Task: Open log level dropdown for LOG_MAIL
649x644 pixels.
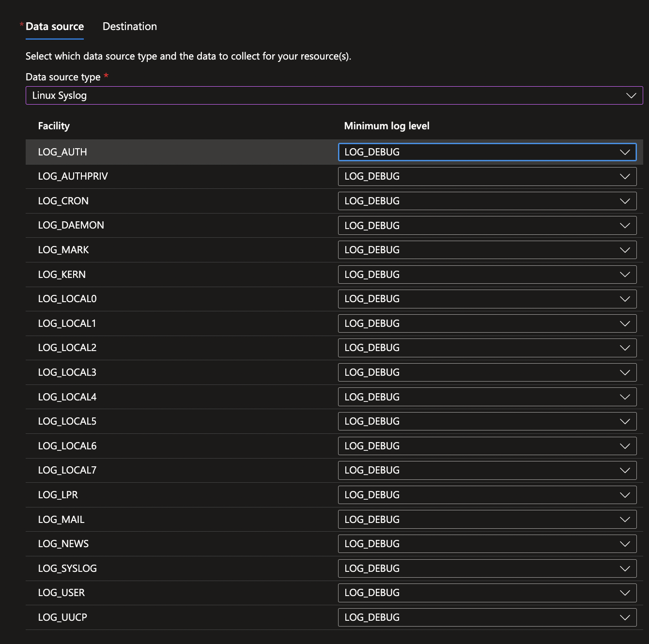Action: pyautogui.click(x=487, y=520)
